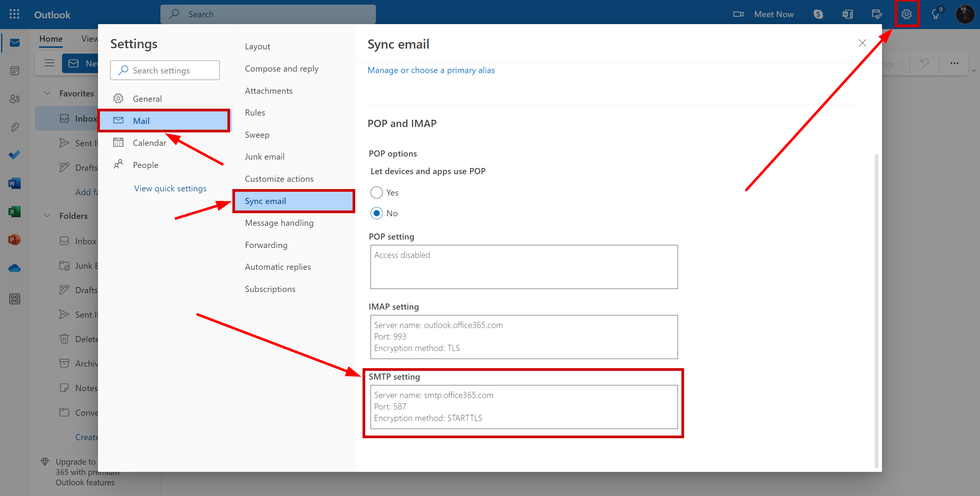The image size is (980, 496).
Task: Select No for POP access
Action: (377, 213)
